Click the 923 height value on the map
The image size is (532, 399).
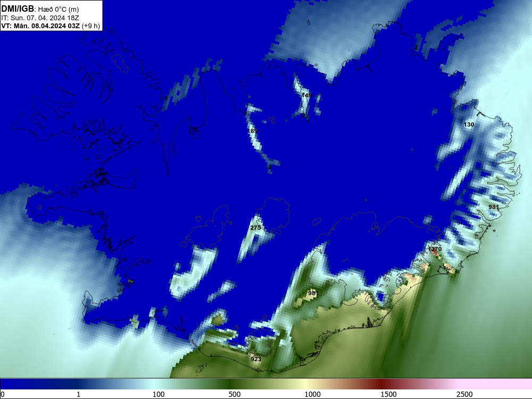coord(256,359)
